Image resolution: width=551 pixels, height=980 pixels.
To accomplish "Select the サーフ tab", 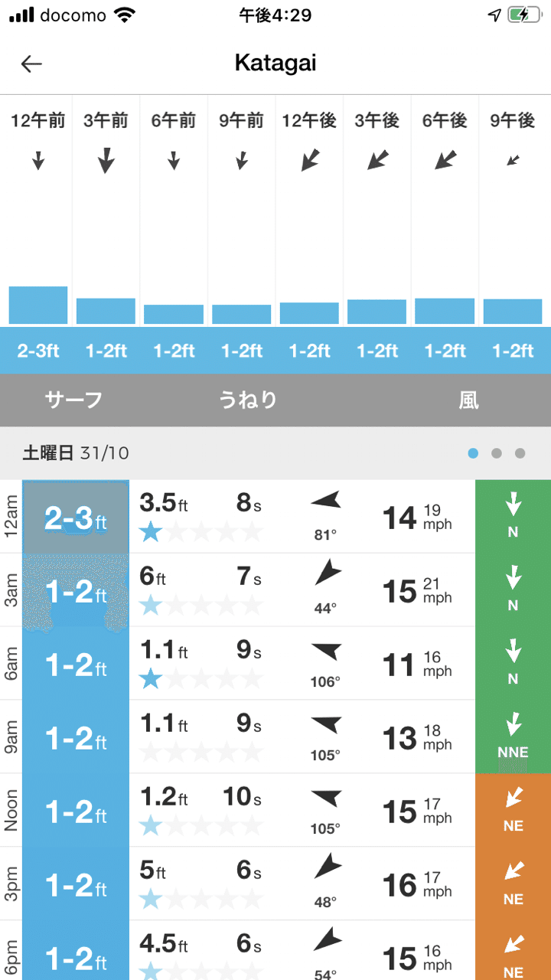I will click(73, 400).
